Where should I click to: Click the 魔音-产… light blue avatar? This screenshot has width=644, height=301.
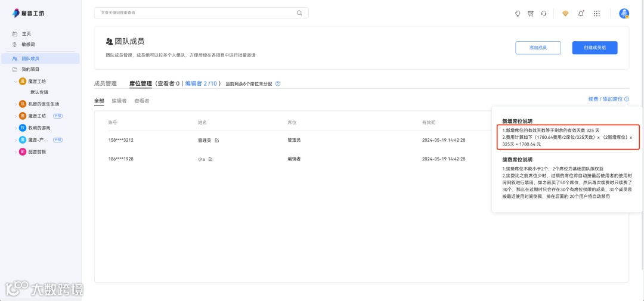23,140
